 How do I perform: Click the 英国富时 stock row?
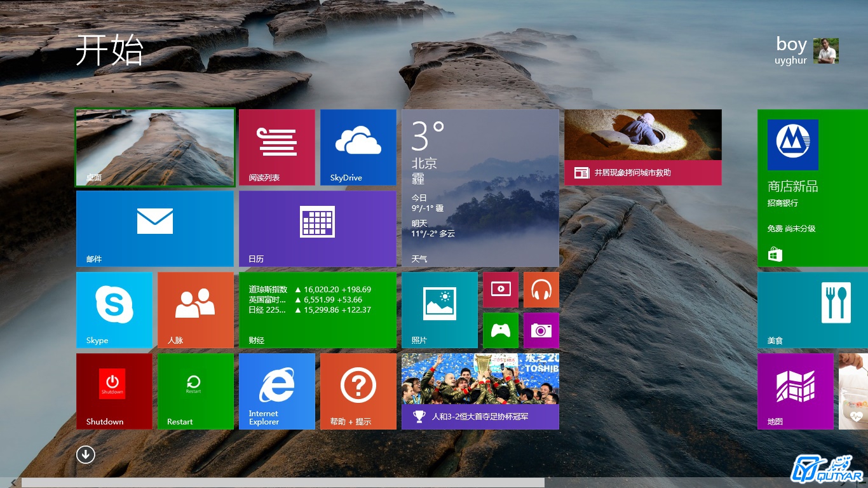[306, 299]
